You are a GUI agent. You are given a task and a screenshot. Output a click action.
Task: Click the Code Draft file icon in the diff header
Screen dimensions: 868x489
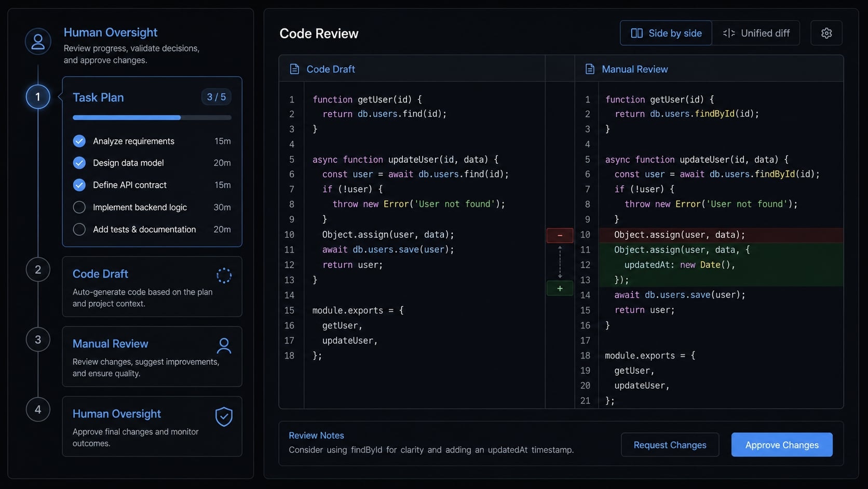[294, 69]
